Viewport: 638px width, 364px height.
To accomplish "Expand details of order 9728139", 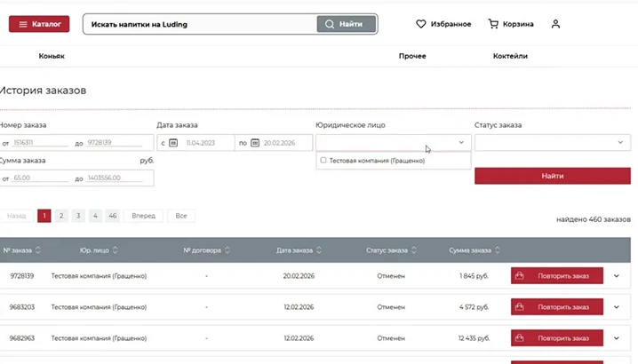I will click(617, 276).
